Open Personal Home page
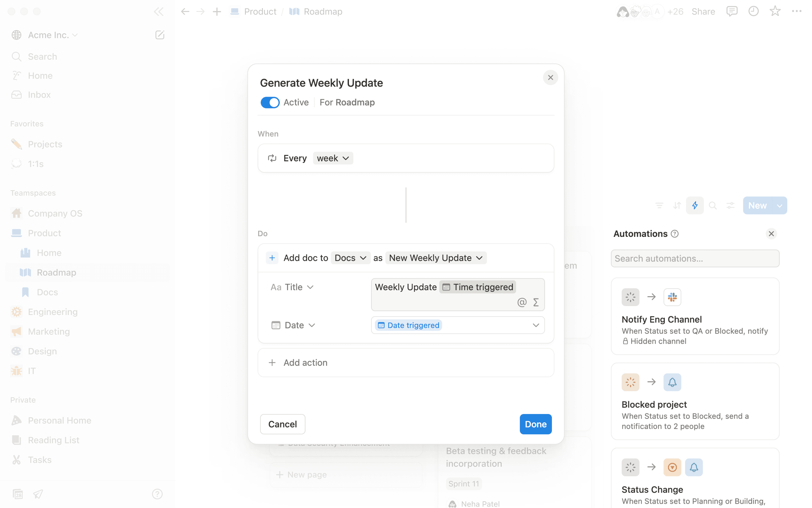The height and width of the screenshot is (508, 812). [x=87, y=420]
